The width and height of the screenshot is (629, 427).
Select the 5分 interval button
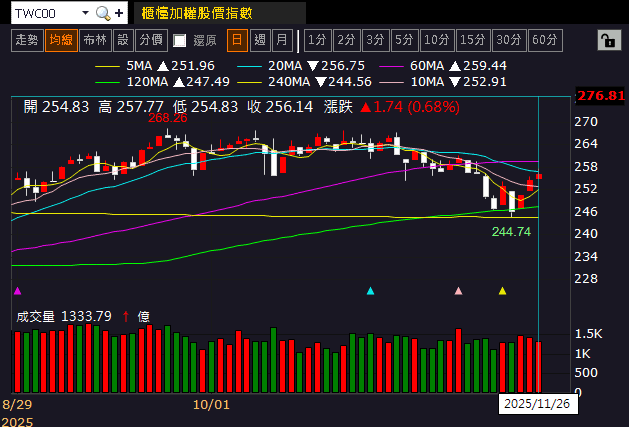404,40
